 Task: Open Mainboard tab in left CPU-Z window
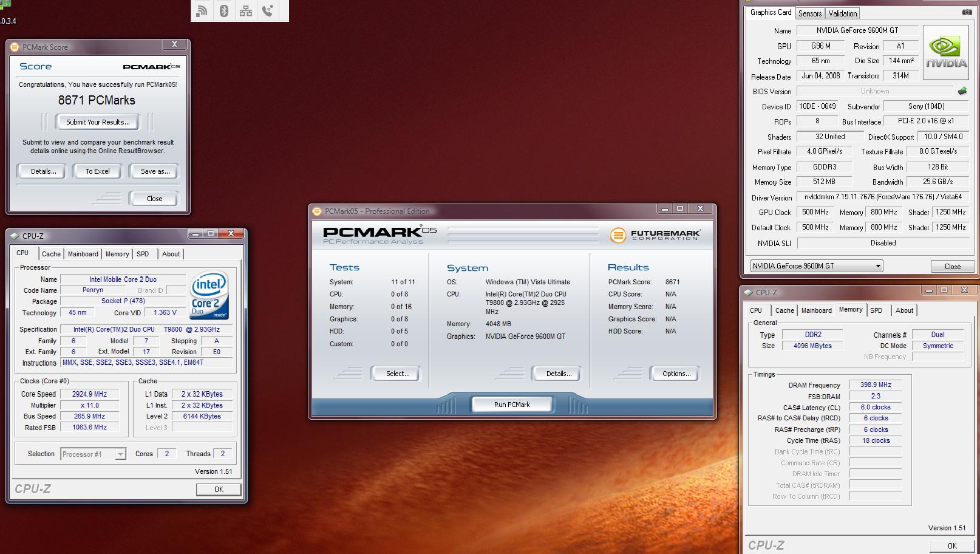[x=83, y=254]
